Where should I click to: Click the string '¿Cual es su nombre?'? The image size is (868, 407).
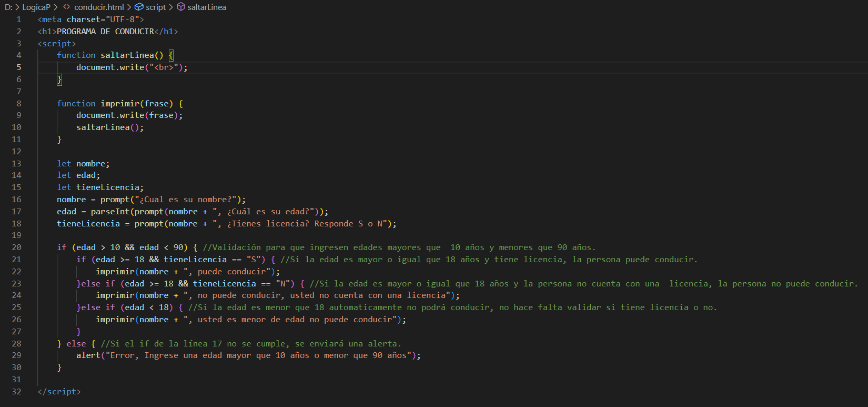(186, 200)
